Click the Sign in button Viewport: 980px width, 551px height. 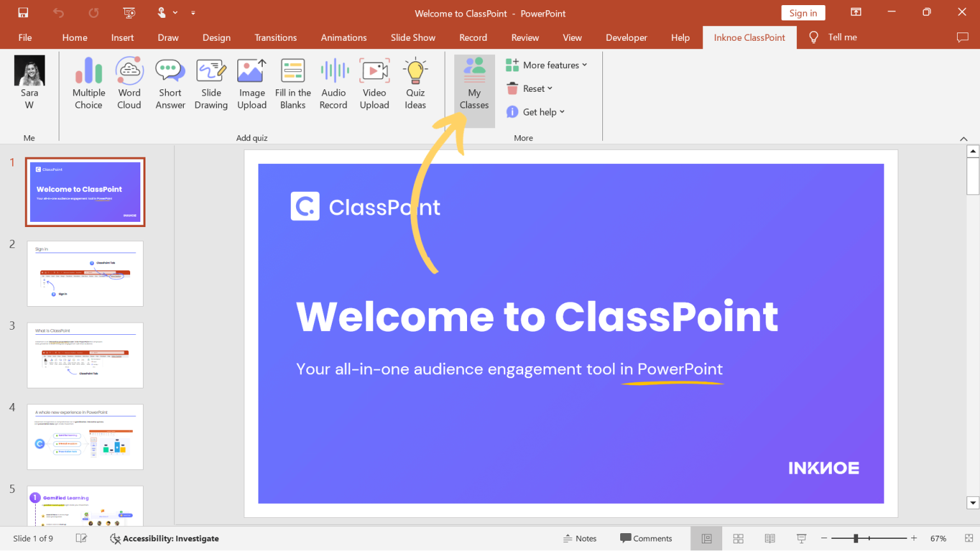point(803,12)
